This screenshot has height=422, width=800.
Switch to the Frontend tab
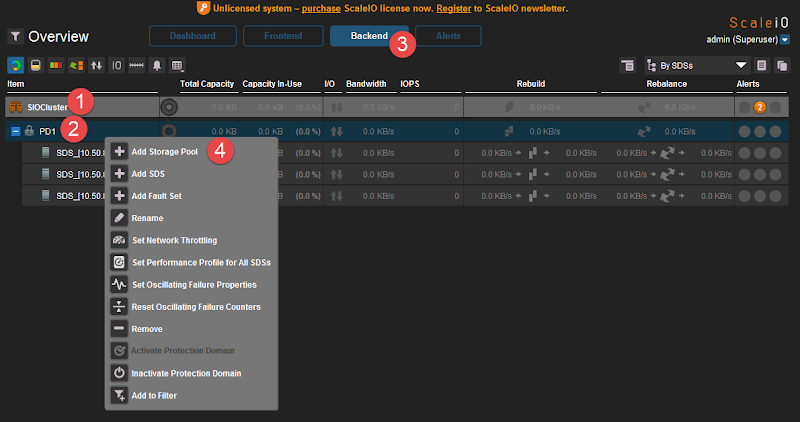click(x=283, y=36)
